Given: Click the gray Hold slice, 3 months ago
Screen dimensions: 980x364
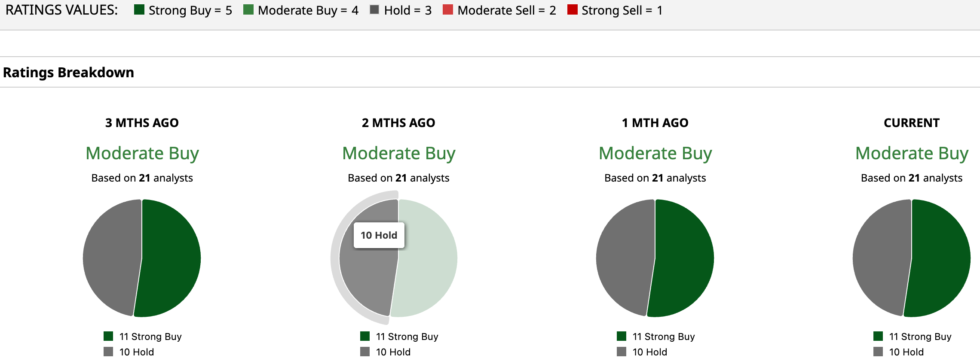Looking at the screenshot, I should click(112, 258).
